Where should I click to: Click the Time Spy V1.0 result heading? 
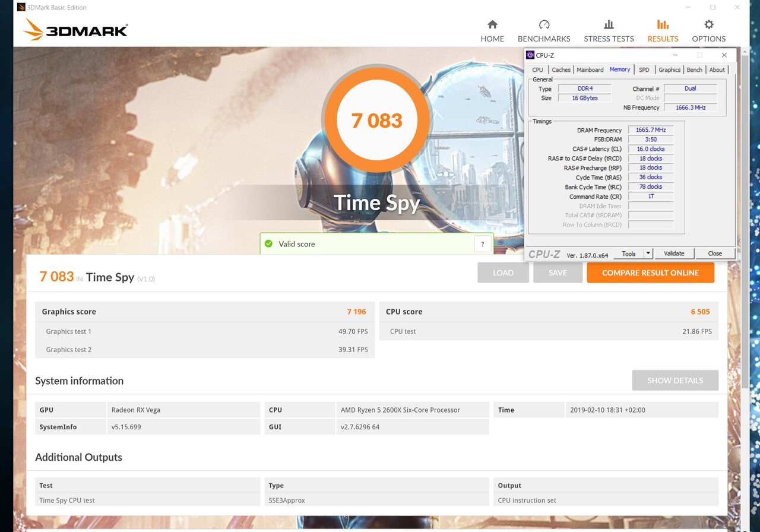[x=97, y=277]
